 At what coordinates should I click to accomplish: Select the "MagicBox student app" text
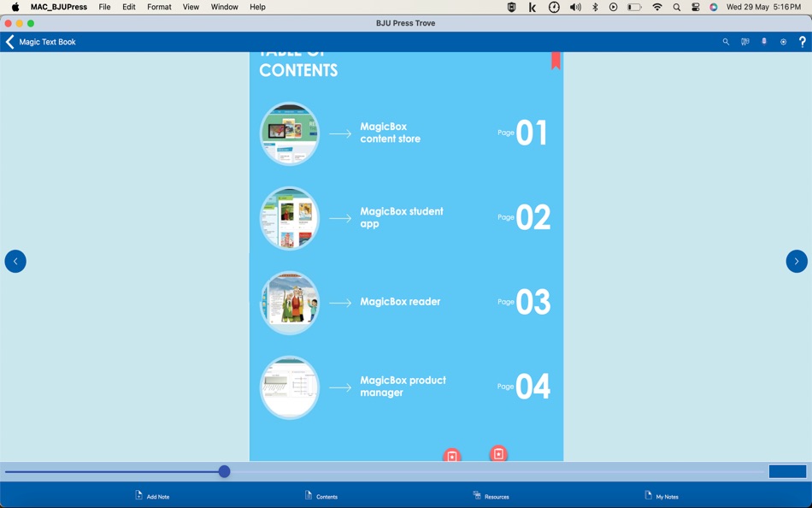[x=402, y=218]
